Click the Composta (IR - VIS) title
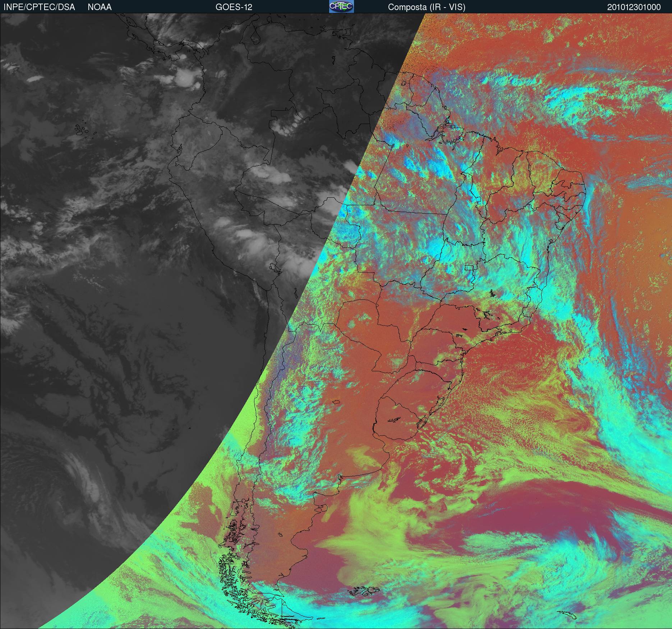The width and height of the screenshot is (672, 629). [x=427, y=7]
